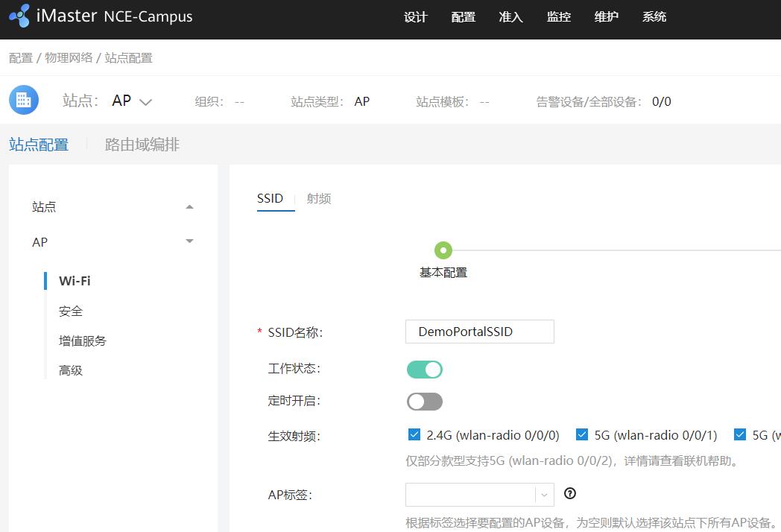Open the 监控 menu

coord(559,16)
